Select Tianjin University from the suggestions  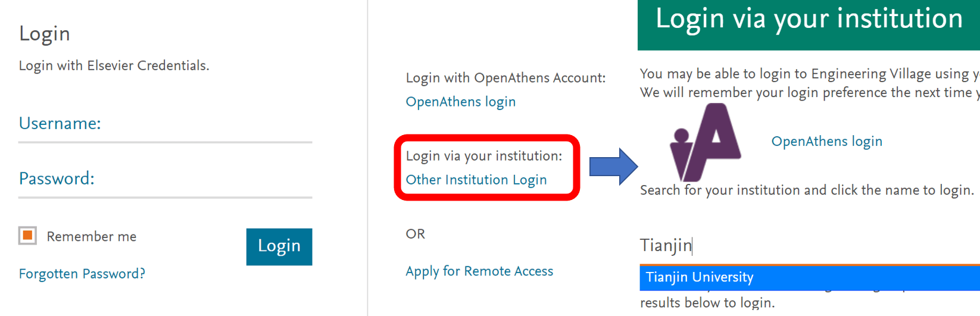tap(700, 277)
